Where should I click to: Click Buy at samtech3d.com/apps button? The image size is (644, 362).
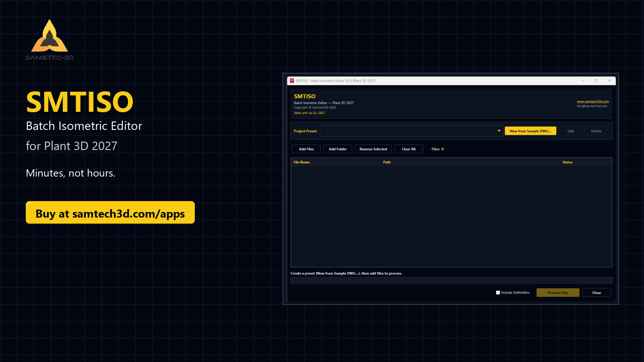pyautogui.click(x=110, y=212)
